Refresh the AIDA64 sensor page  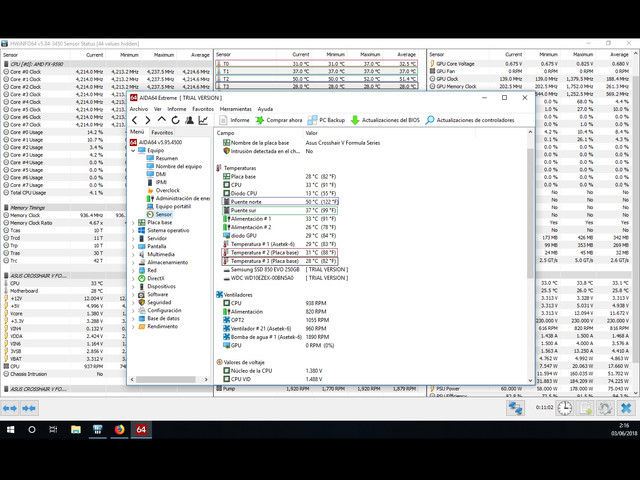176,120
